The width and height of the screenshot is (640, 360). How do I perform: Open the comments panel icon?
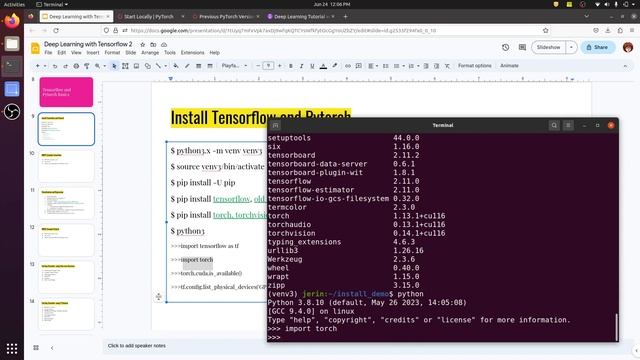click(522, 47)
